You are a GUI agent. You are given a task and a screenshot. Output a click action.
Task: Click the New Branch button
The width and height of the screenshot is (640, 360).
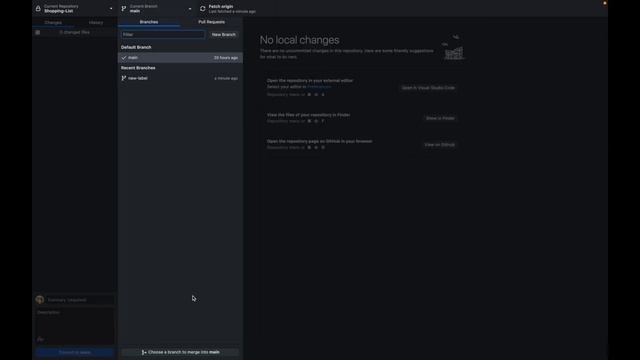224,35
